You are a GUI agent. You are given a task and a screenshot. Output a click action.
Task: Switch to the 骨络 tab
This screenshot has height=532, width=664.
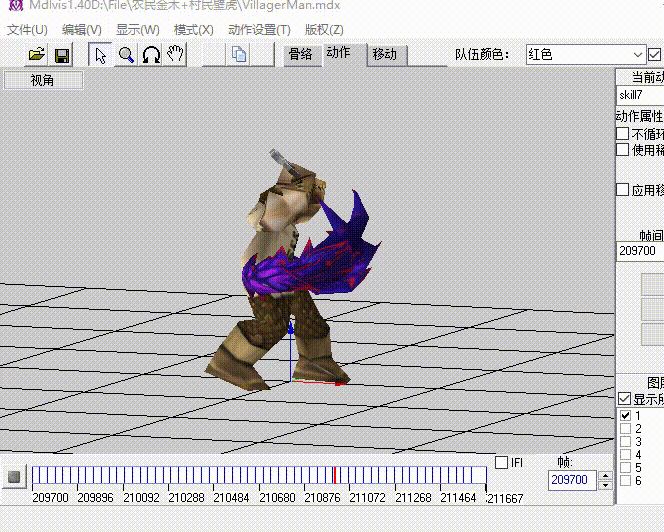tap(300, 54)
